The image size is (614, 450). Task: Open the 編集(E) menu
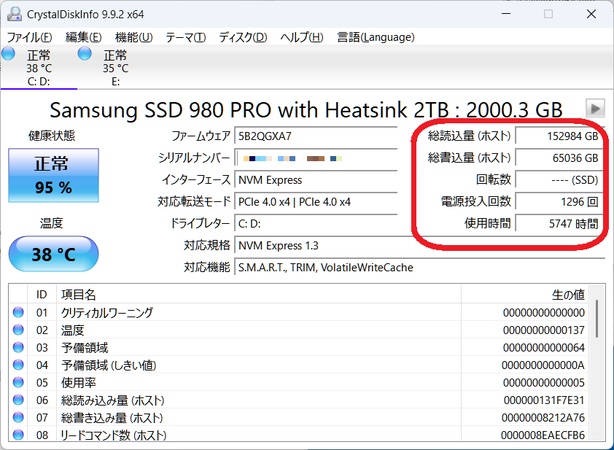pyautogui.click(x=83, y=38)
